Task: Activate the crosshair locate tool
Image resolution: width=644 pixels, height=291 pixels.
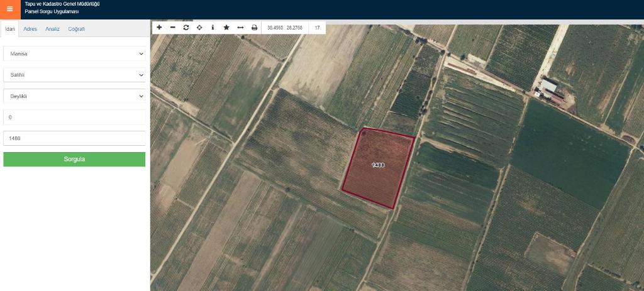Action: tap(199, 28)
